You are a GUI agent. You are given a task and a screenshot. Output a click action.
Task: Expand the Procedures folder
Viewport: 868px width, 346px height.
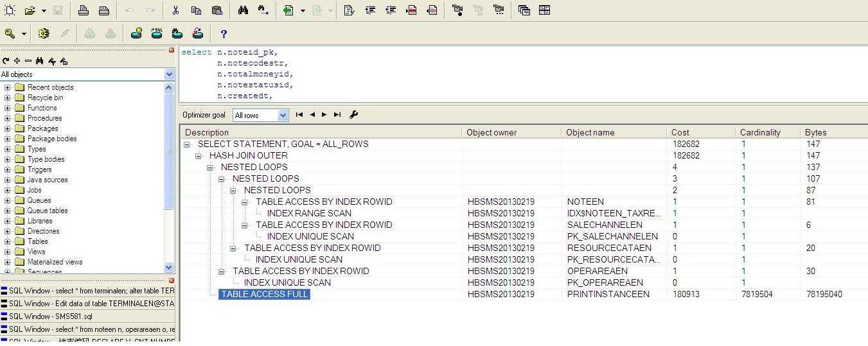coord(7,118)
